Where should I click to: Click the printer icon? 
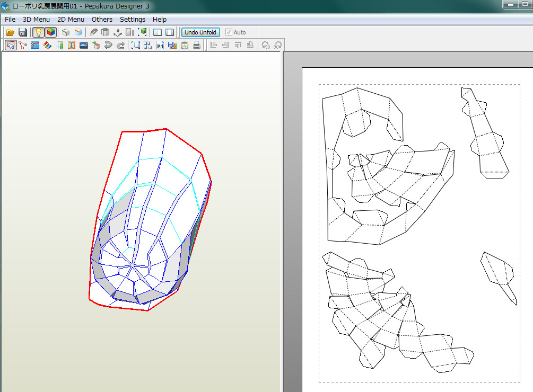click(x=197, y=46)
